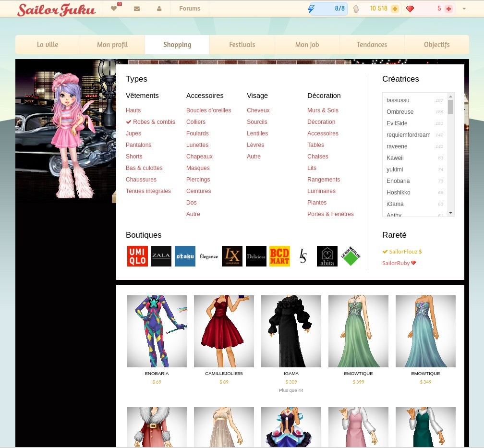Viewport: 484px width, 448px height.
Task: Filter by Lunettes accessories
Action: (197, 145)
